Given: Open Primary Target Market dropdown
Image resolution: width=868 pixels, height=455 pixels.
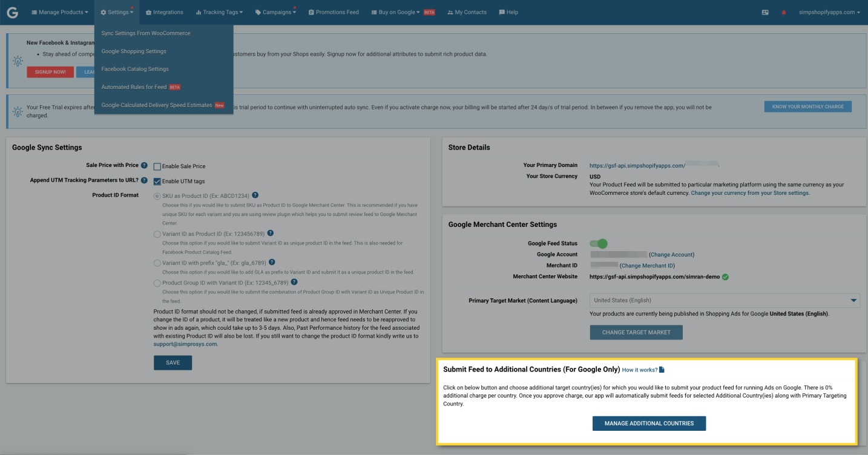Looking at the screenshot, I should click(725, 300).
